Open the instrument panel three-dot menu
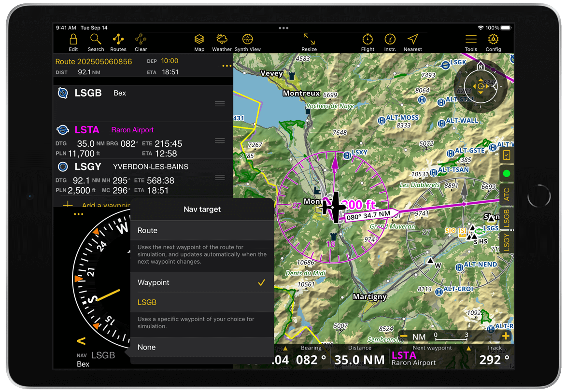Image resolution: width=567 pixels, height=392 pixels. (x=78, y=214)
